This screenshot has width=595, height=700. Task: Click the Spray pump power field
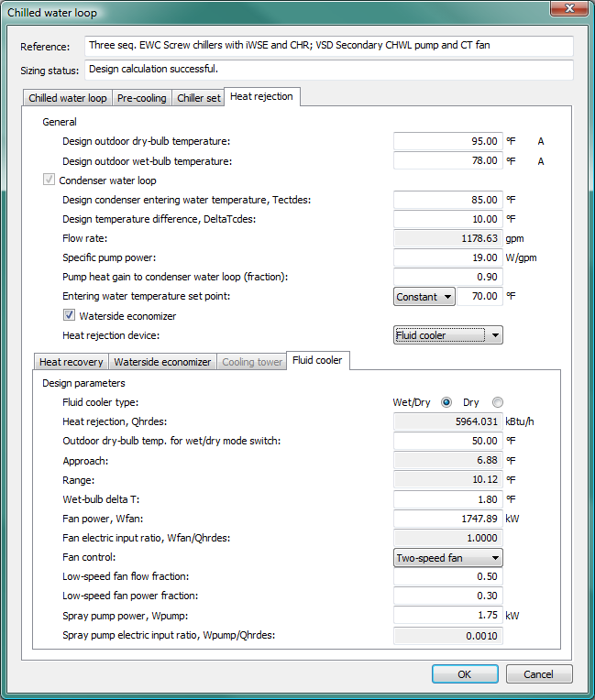click(447, 616)
